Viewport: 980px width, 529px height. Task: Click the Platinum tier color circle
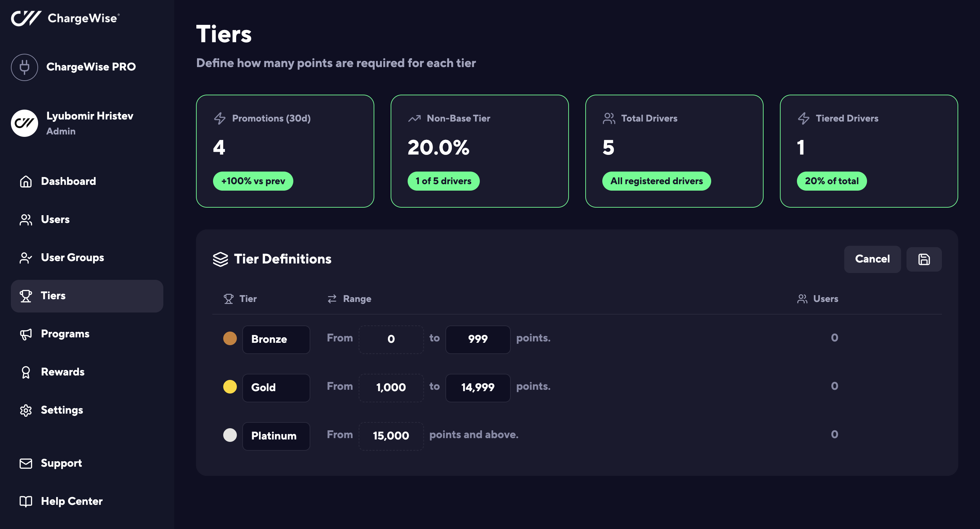tap(230, 435)
